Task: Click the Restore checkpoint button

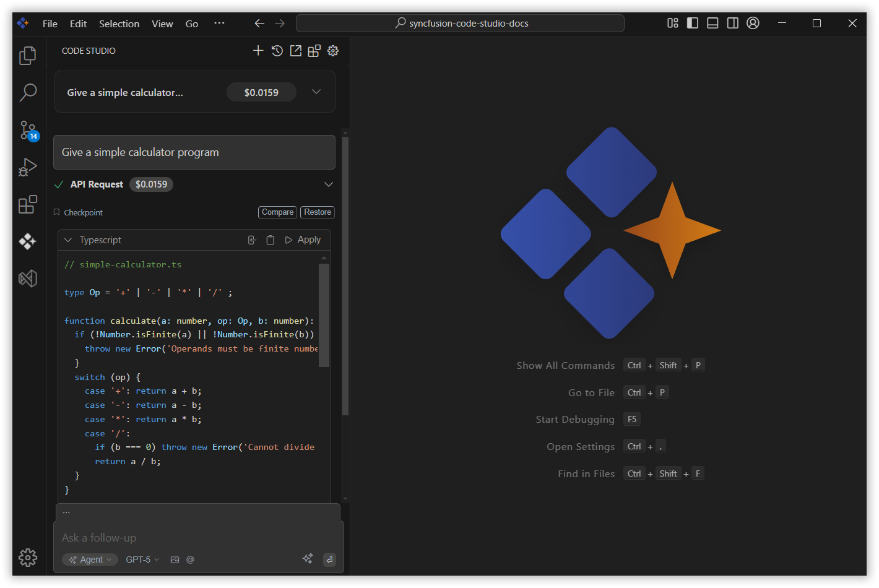Action: [x=318, y=212]
